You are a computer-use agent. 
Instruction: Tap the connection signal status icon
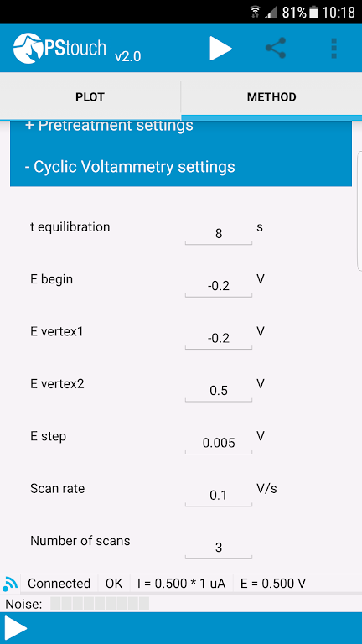[x=10, y=584]
